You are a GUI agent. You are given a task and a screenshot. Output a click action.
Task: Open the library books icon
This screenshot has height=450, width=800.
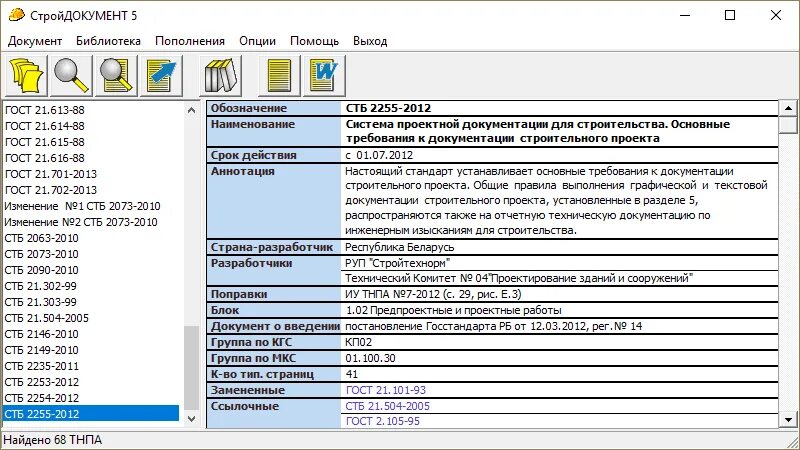coord(220,76)
